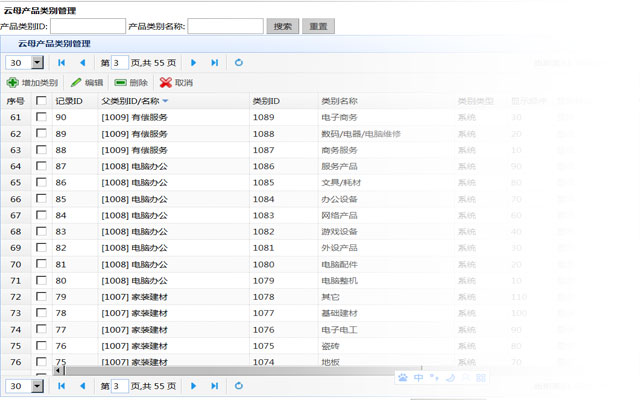Go to previous page in top pager
Viewport: 640px width, 400px height.
coord(82,63)
